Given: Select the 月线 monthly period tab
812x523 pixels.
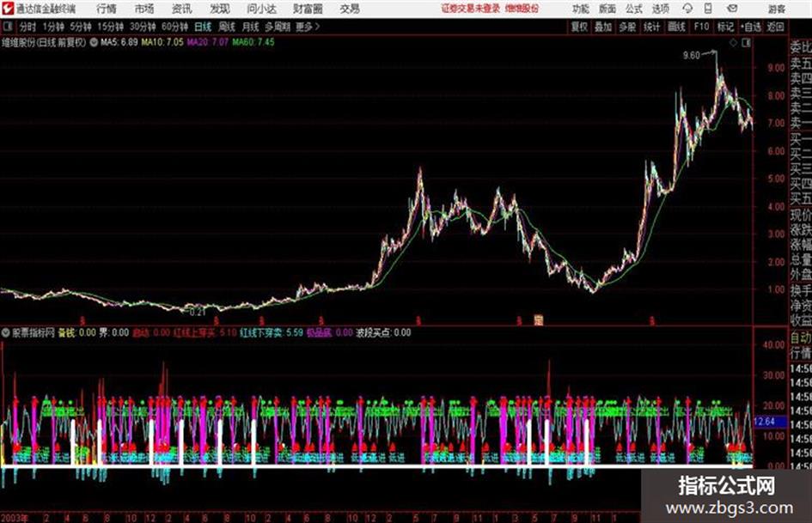Looking at the screenshot, I should point(250,27).
